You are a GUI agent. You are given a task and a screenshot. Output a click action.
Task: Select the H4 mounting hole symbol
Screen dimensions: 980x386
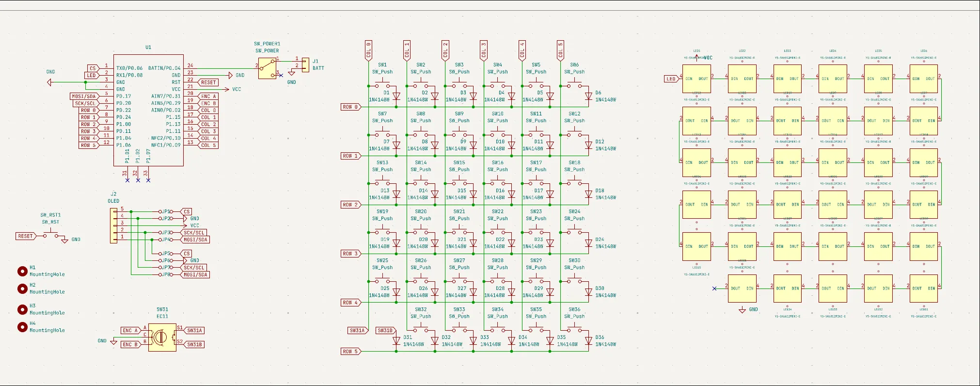(x=22, y=327)
